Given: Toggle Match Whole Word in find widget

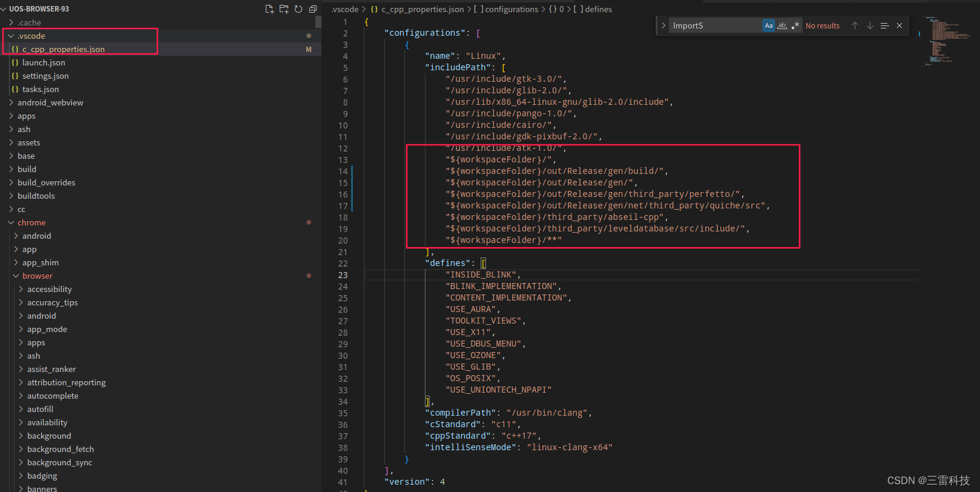Looking at the screenshot, I should click(x=782, y=25).
